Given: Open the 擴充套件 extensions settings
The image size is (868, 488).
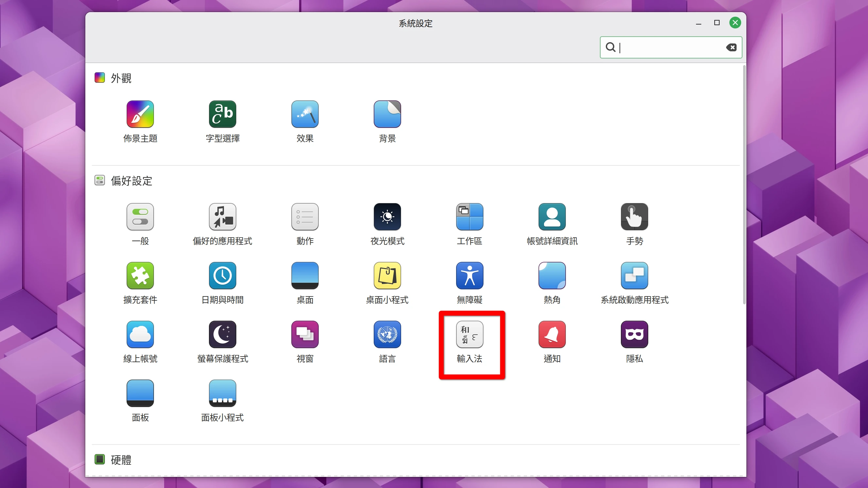Looking at the screenshot, I should pos(140,283).
